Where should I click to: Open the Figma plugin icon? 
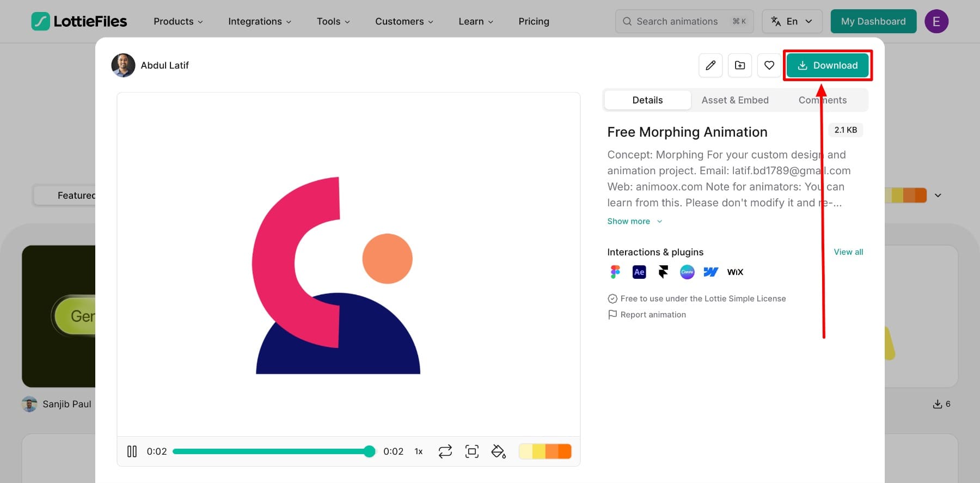pos(615,272)
